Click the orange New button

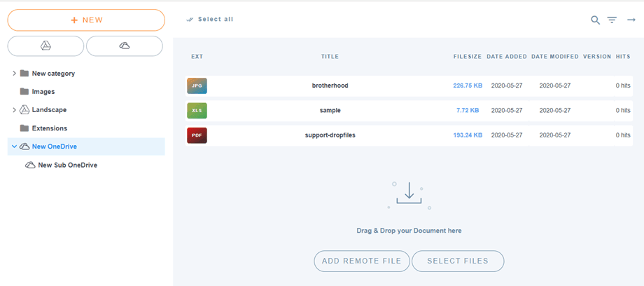point(86,20)
